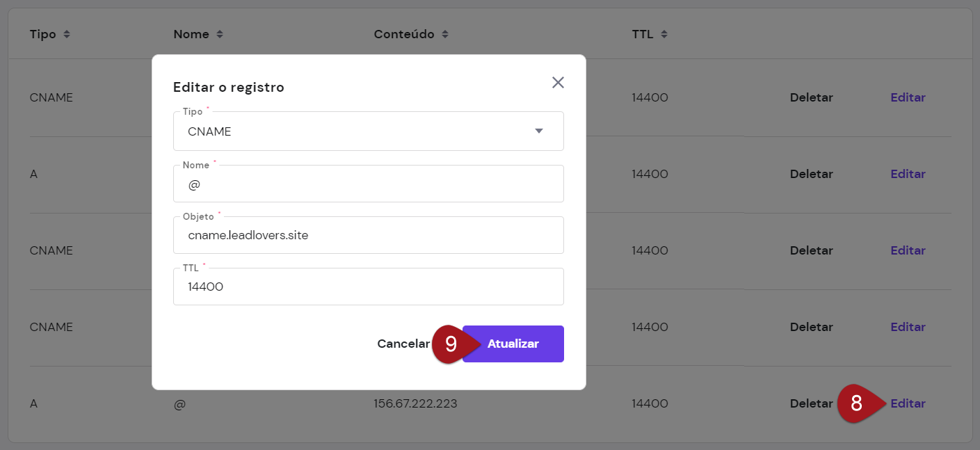The width and height of the screenshot is (980, 450).
Task: Delete the fourth row CNAME record
Action: click(811, 327)
